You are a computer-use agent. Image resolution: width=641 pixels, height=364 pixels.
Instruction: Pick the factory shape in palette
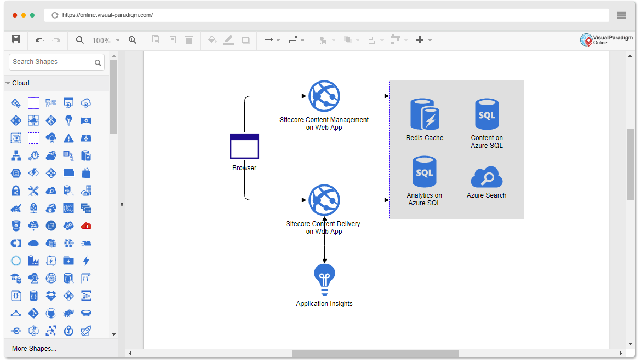33,261
